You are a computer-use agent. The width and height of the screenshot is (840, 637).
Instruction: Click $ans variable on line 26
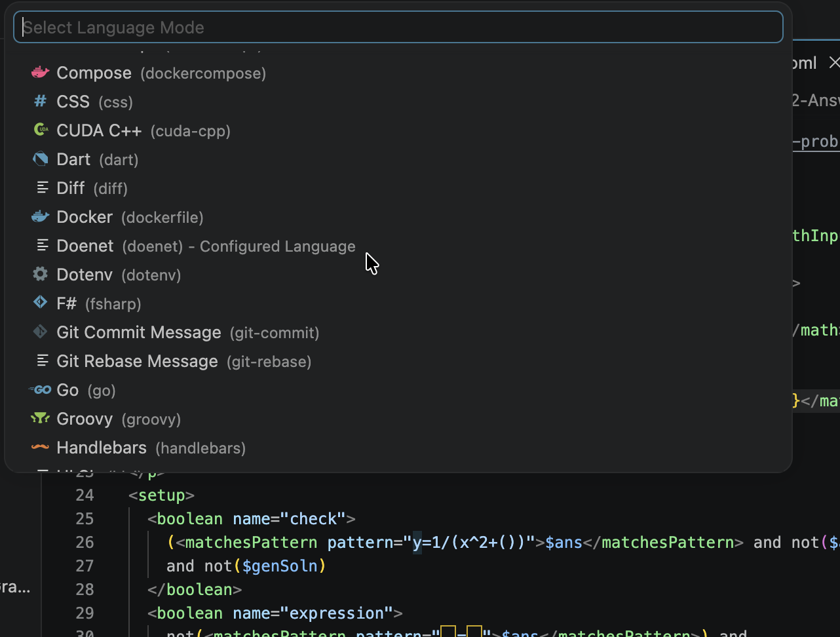point(563,542)
